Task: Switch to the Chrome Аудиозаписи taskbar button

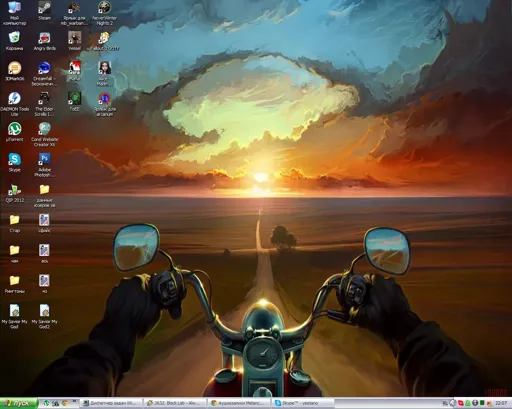Action: 239,403
